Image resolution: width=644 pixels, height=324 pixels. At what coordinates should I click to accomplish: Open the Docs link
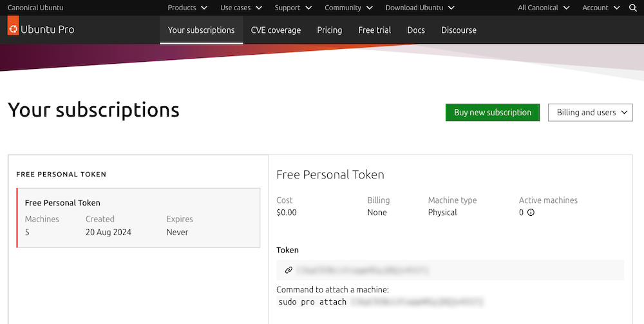click(x=416, y=30)
